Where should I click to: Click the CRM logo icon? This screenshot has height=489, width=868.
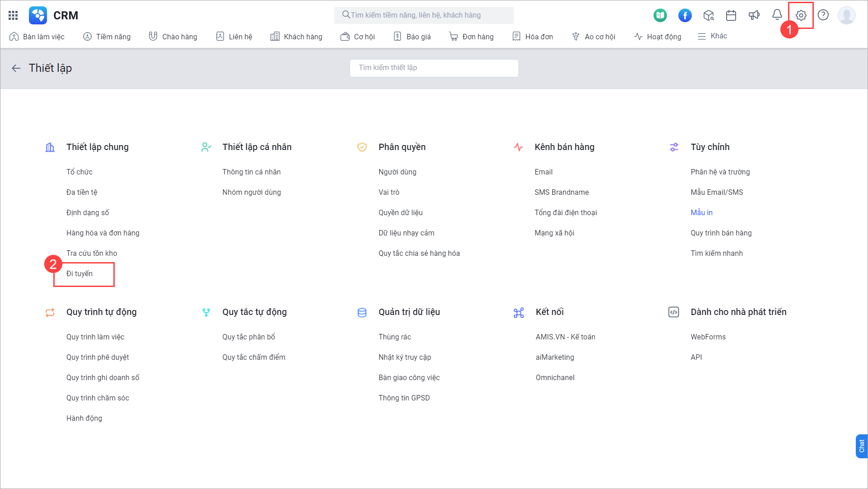[x=38, y=15]
